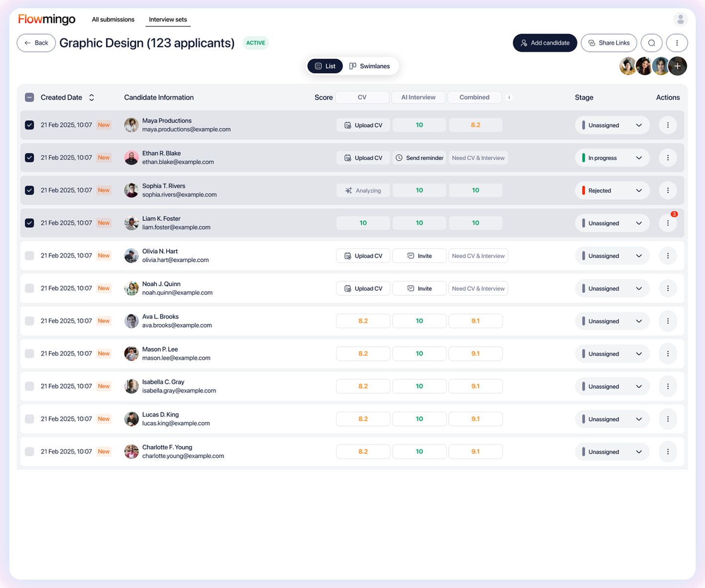The image size is (705, 588).
Task: Open actions menu for Liam K. Foster
Action: point(668,223)
